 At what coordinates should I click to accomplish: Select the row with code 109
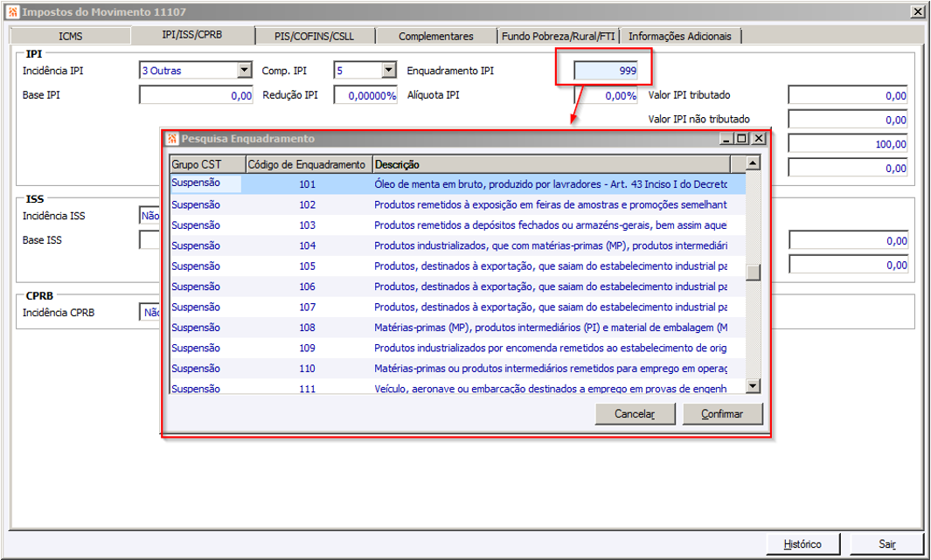click(457, 348)
